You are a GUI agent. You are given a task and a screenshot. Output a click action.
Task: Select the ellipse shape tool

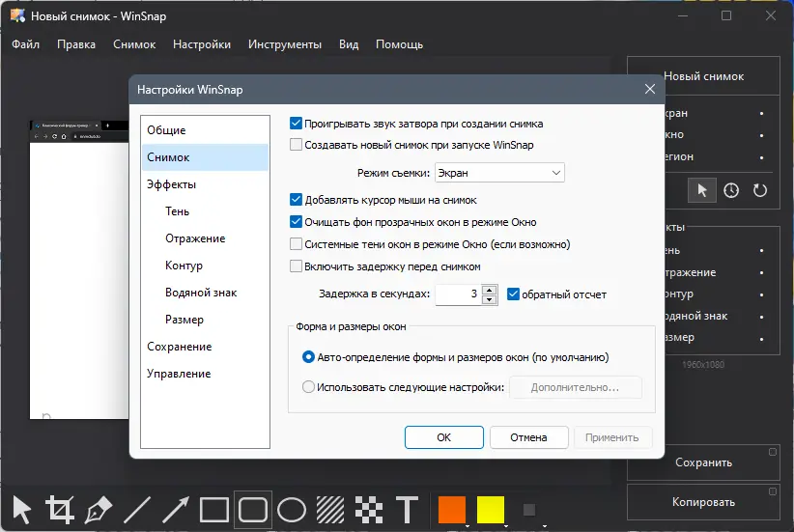292,509
